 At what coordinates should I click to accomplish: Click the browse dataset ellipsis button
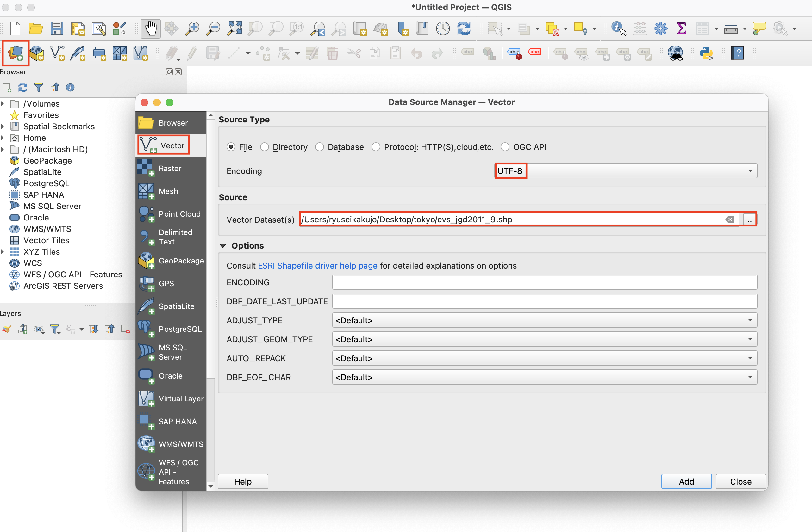[750, 220]
